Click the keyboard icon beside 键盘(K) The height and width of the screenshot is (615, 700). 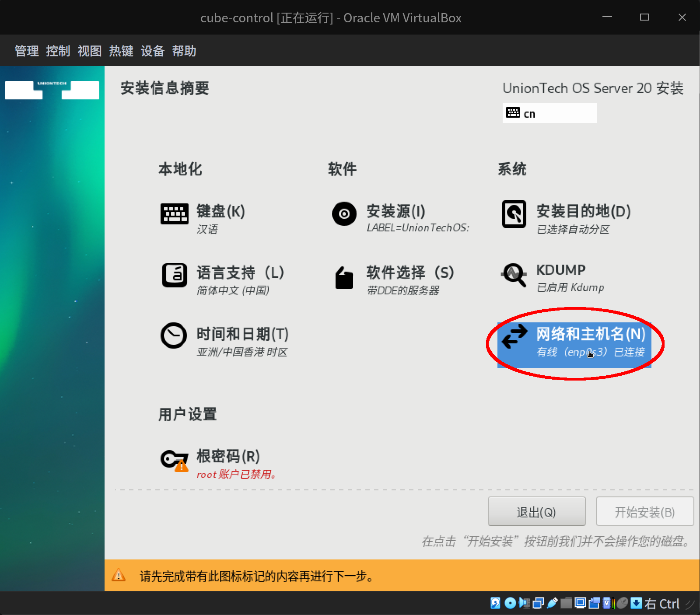tap(175, 214)
